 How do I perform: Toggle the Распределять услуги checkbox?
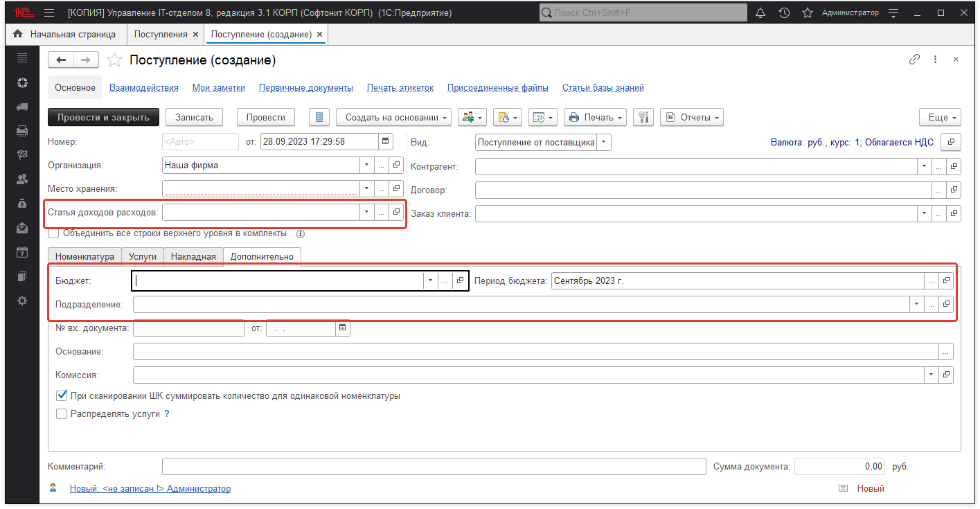point(62,413)
